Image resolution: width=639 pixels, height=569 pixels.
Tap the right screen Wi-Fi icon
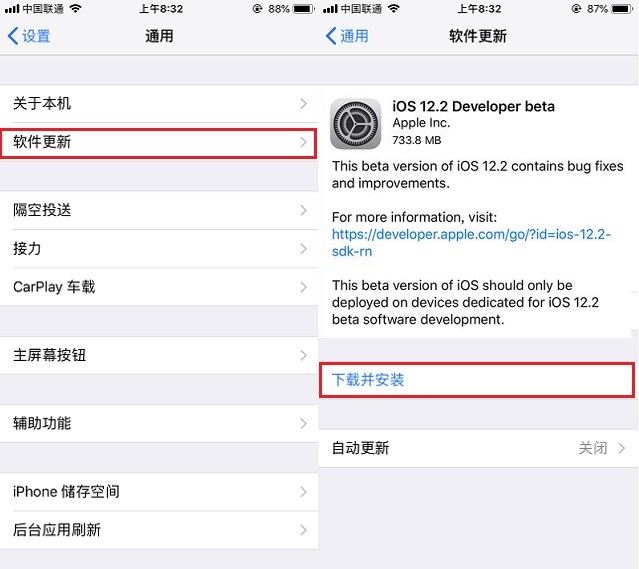pos(394,9)
